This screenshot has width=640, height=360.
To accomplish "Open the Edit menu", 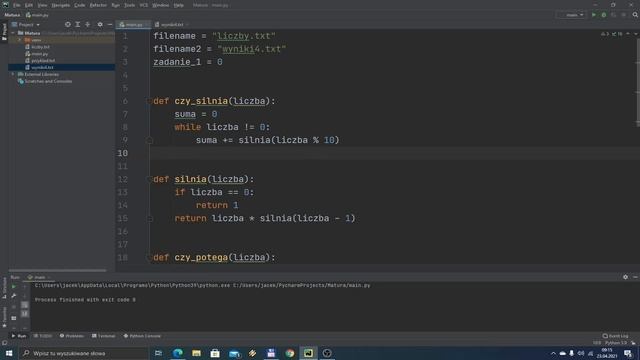I will pyautogui.click(x=29, y=5).
